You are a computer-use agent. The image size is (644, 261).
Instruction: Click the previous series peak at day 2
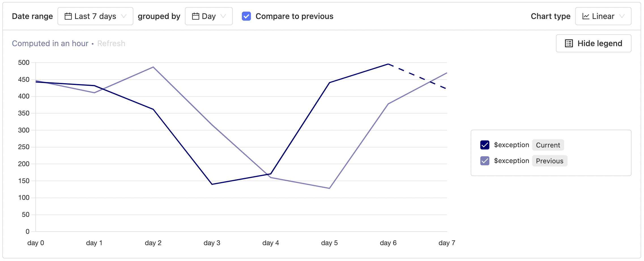153,67
